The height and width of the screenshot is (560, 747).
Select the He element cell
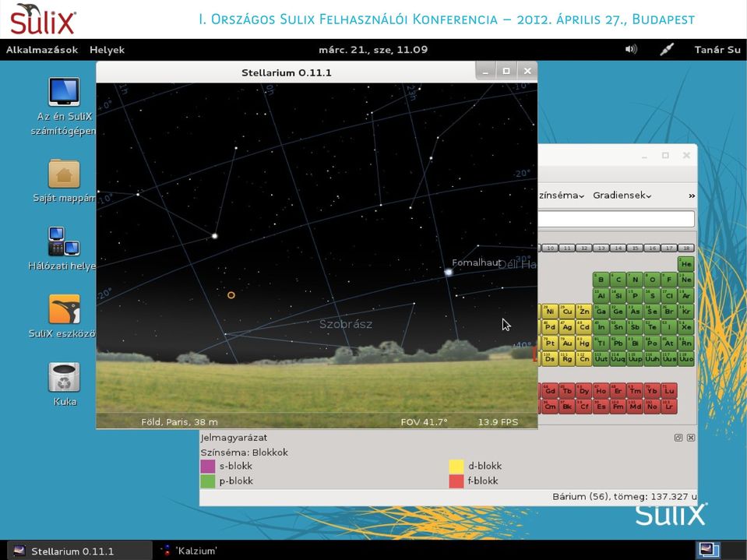tap(686, 264)
